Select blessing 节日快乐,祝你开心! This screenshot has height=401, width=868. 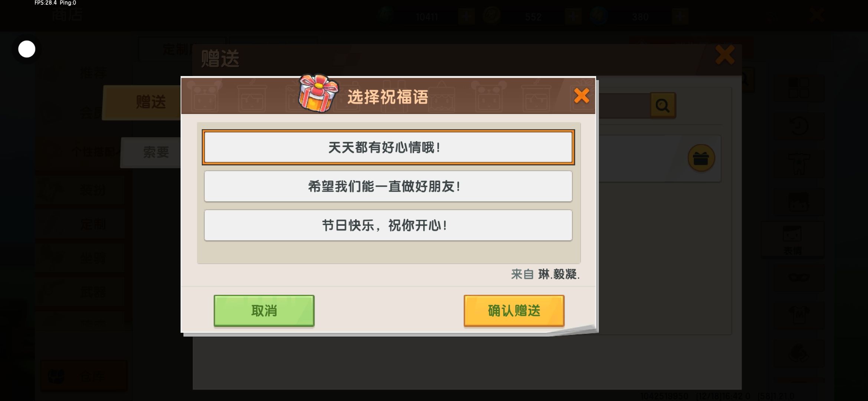(x=388, y=225)
